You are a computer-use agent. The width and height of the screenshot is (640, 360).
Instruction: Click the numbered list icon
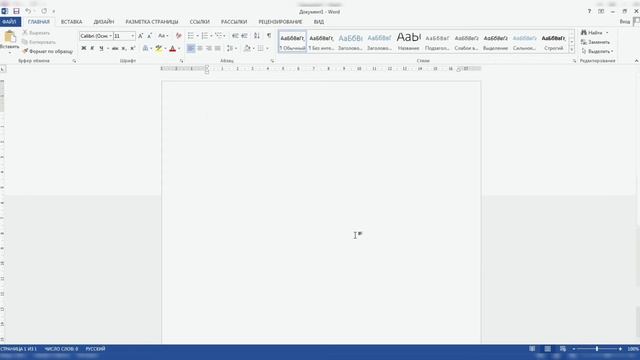[x=204, y=36]
